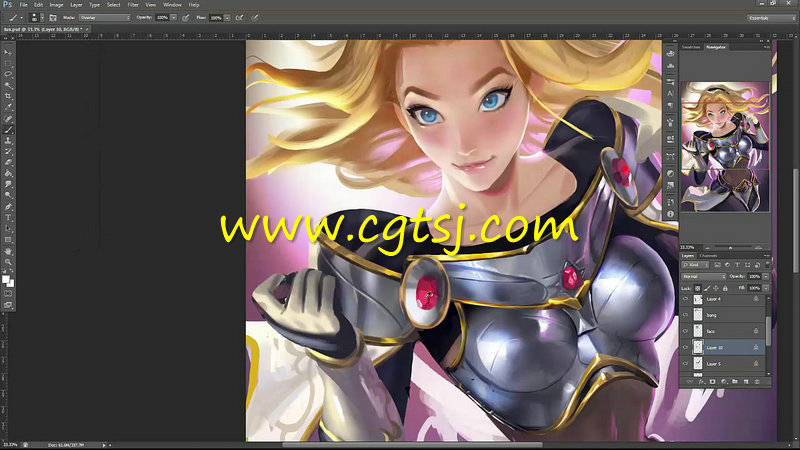
Task: Select the Eraser tool
Action: click(8, 162)
